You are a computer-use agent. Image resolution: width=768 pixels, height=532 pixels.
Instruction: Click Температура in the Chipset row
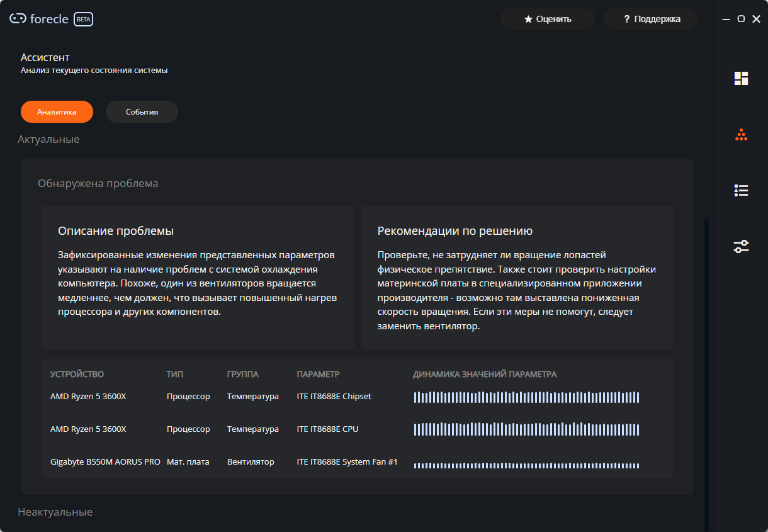click(x=253, y=397)
